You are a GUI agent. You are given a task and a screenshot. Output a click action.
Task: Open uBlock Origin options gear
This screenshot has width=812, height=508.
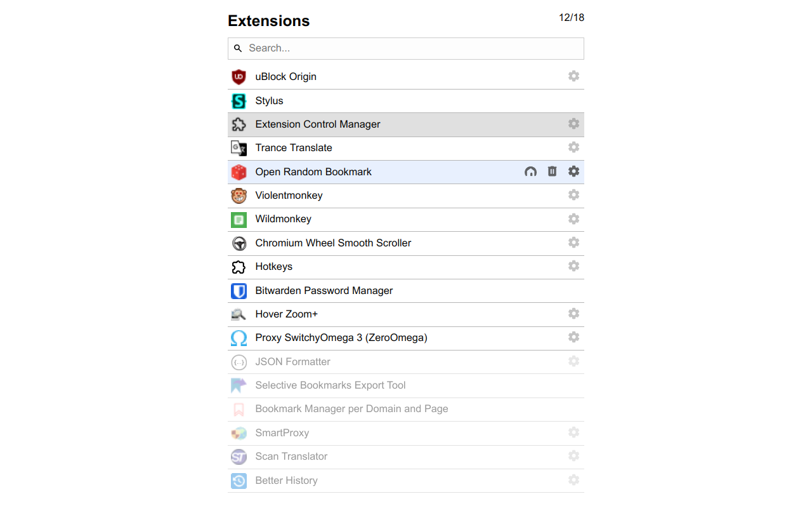tap(573, 76)
